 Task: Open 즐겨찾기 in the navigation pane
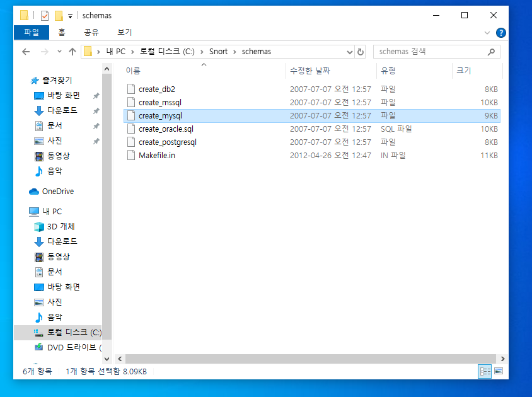[57, 81]
